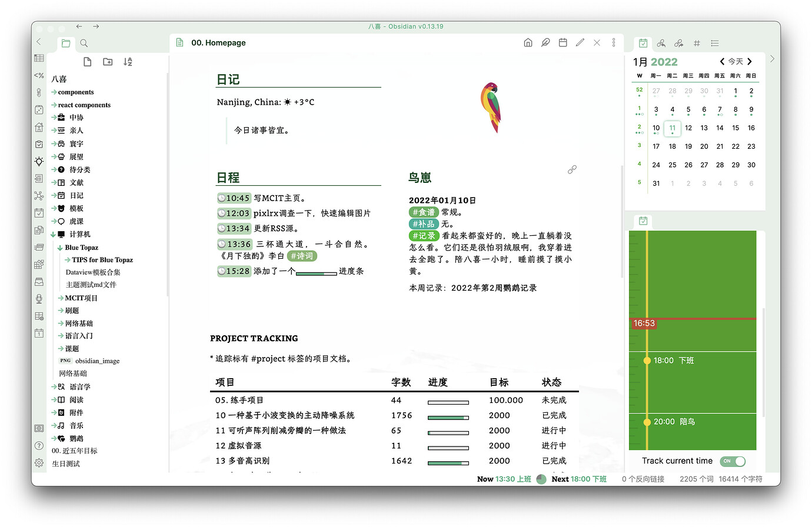Expand the 日记 folder in file tree

(x=54, y=196)
